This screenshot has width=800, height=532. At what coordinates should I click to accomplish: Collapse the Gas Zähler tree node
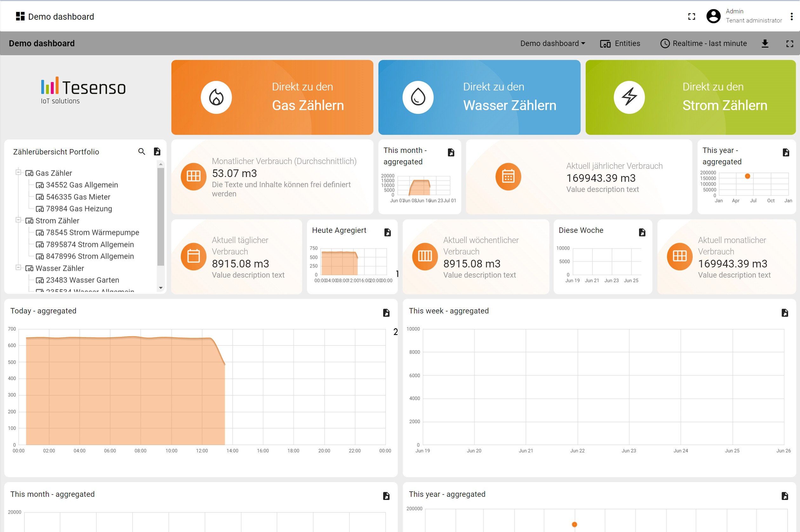click(18, 172)
